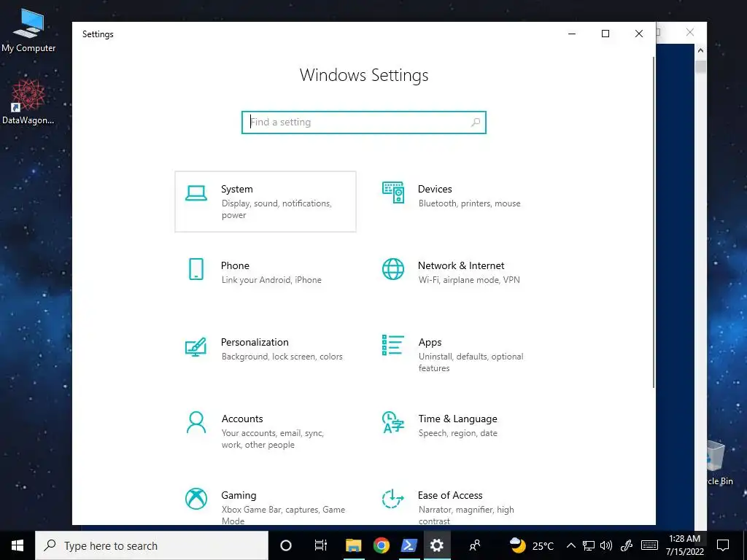The height and width of the screenshot is (560, 747).
Task: Open the People icon in taskbar
Action: tap(474, 545)
